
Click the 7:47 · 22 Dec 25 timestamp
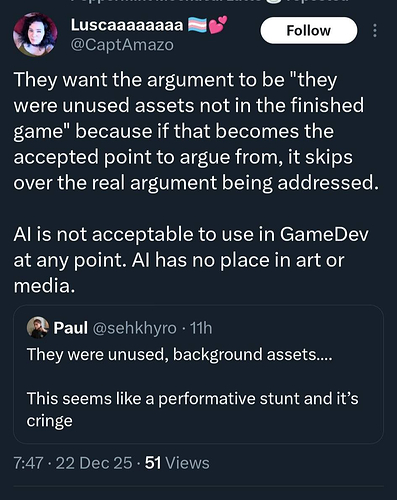coord(73,463)
